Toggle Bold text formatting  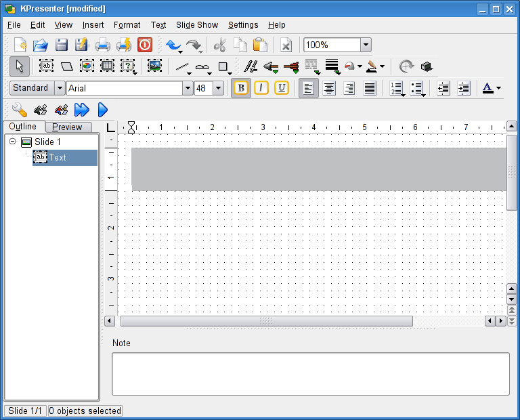[x=241, y=88]
